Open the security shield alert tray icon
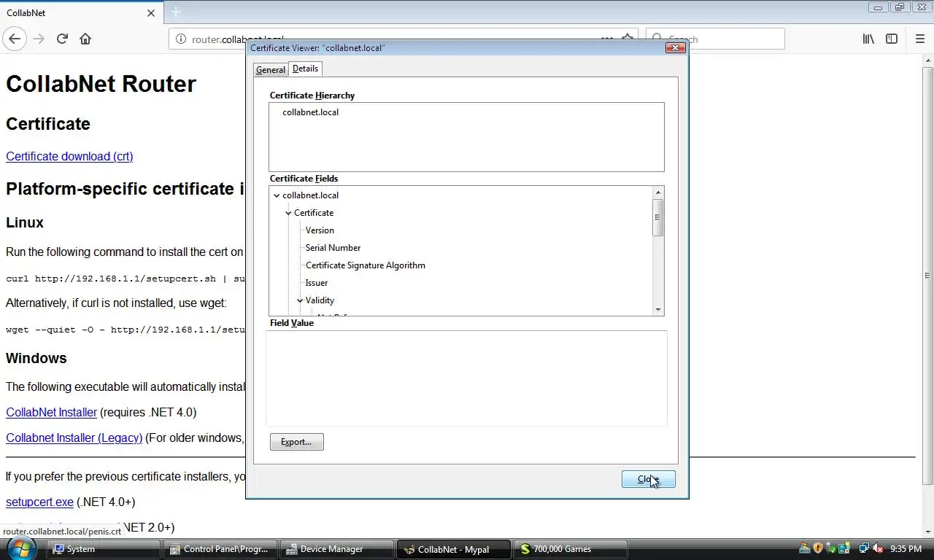 pos(817,548)
